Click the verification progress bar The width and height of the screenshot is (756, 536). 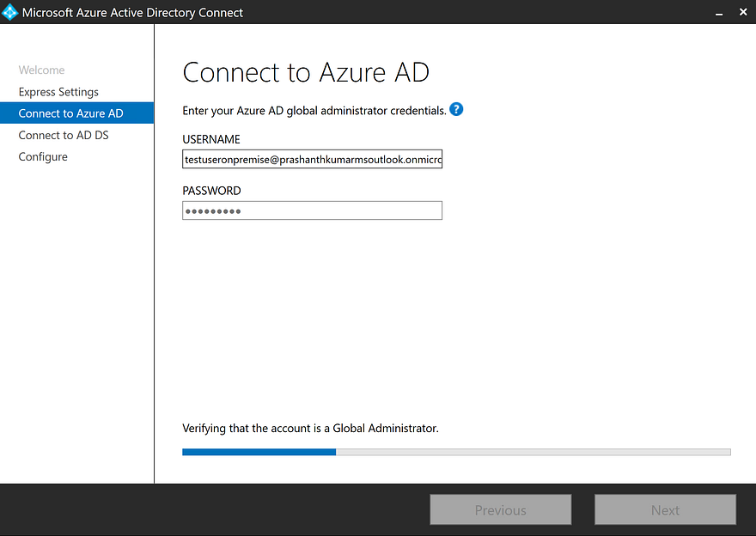456,452
